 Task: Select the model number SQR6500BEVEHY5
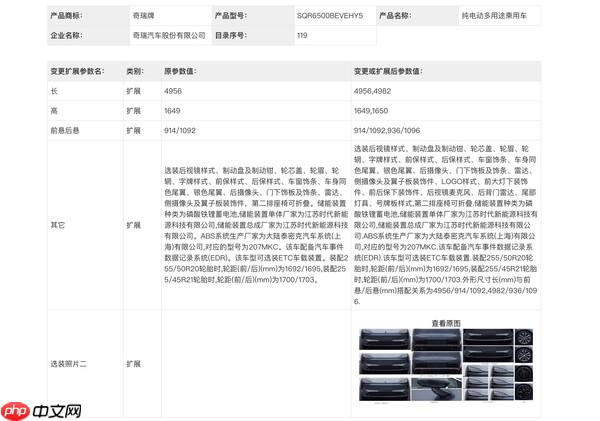point(330,16)
